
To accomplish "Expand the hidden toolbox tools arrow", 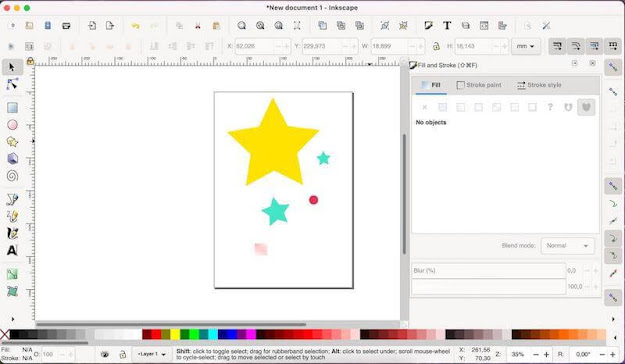I will click(x=12, y=319).
